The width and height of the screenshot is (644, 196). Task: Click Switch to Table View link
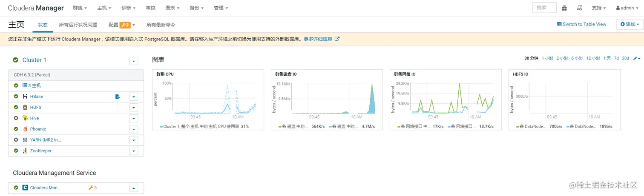coord(581,24)
